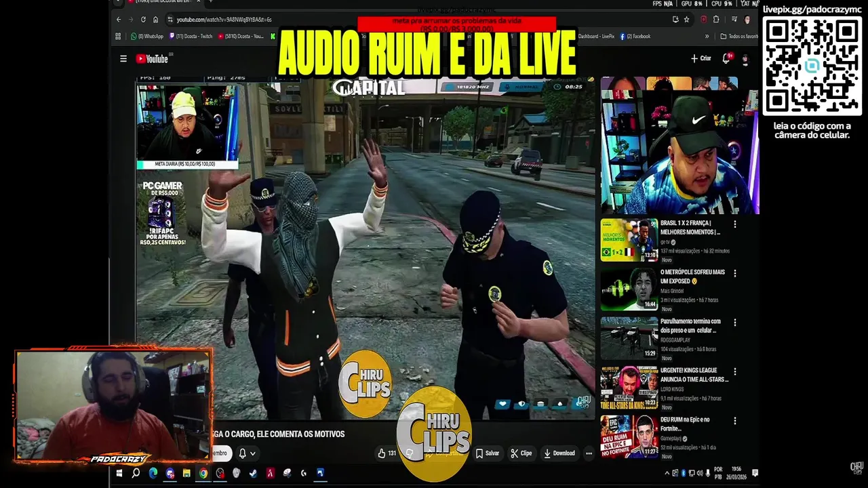Like the video showing 131 likes
The width and height of the screenshot is (868, 488).
coord(388,453)
